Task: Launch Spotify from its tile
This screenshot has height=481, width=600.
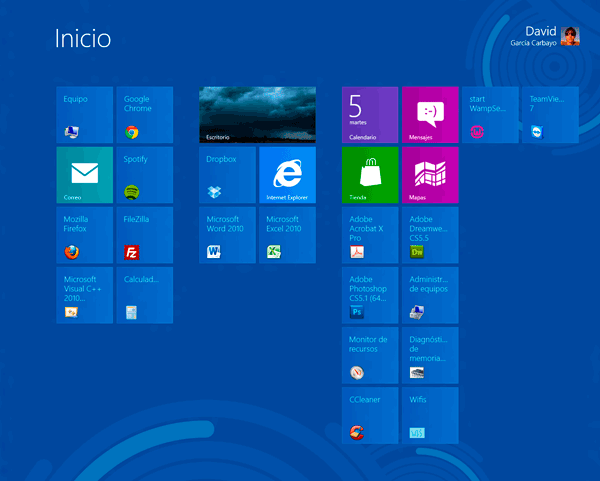Action: click(x=145, y=175)
